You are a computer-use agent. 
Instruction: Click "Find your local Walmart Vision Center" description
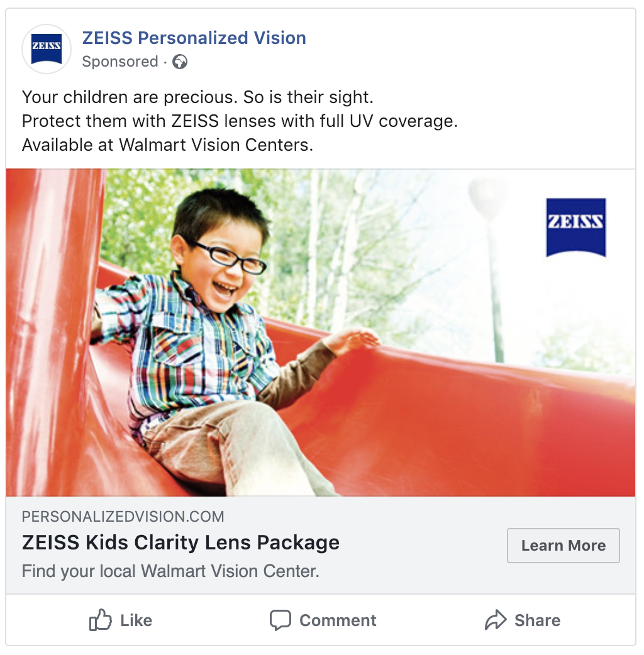point(170,571)
